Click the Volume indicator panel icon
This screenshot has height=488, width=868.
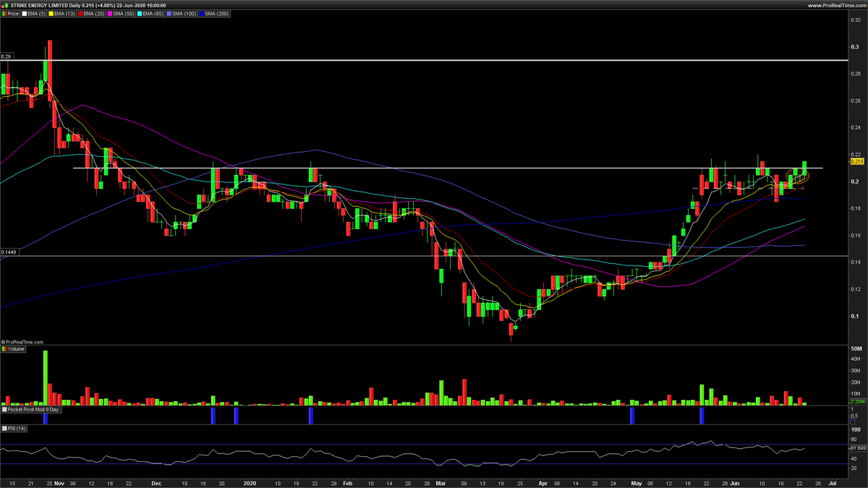point(4,348)
